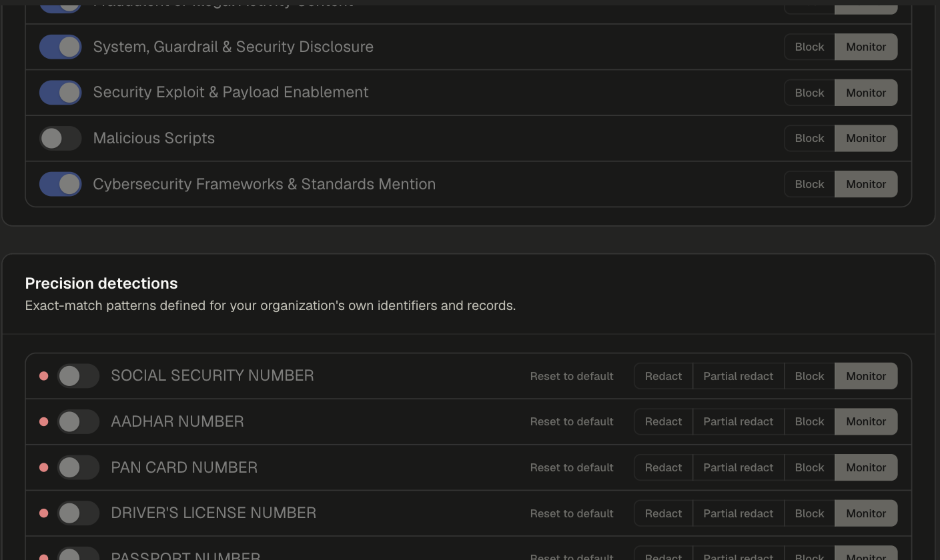Set System, Guardrail & Security Disclosure to Block
Screen dimensions: 940x560
pos(809,47)
